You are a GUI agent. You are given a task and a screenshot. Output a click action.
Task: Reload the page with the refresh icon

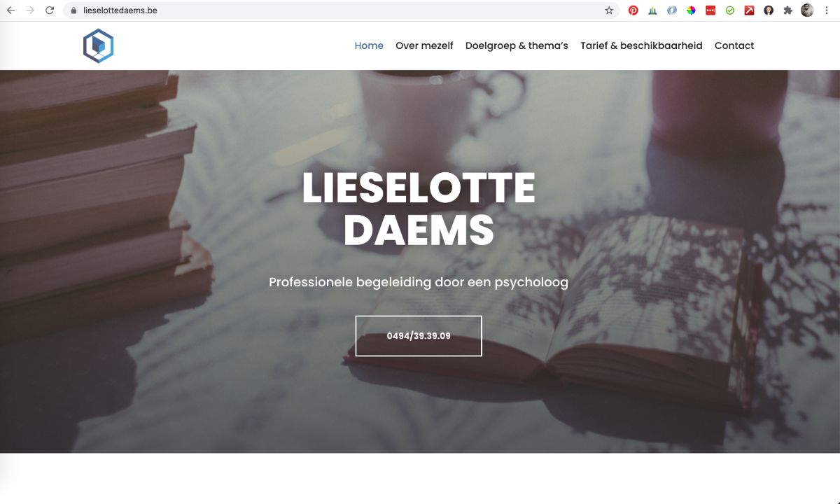[x=50, y=10]
